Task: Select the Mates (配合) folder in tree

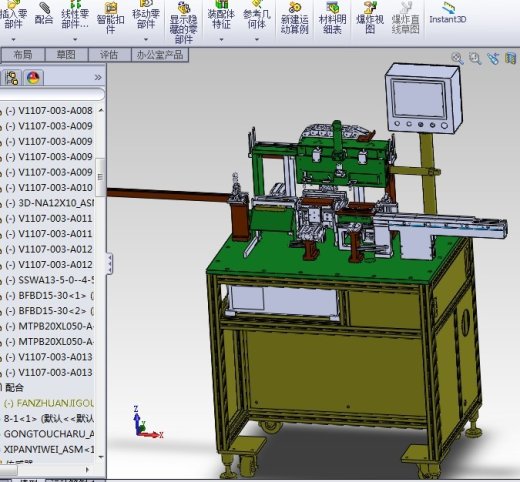Action: [x=13, y=388]
